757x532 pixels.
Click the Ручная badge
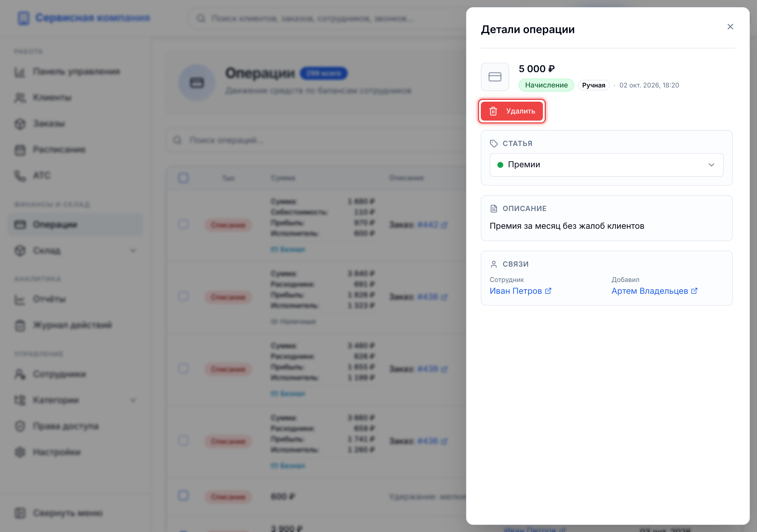pos(593,85)
